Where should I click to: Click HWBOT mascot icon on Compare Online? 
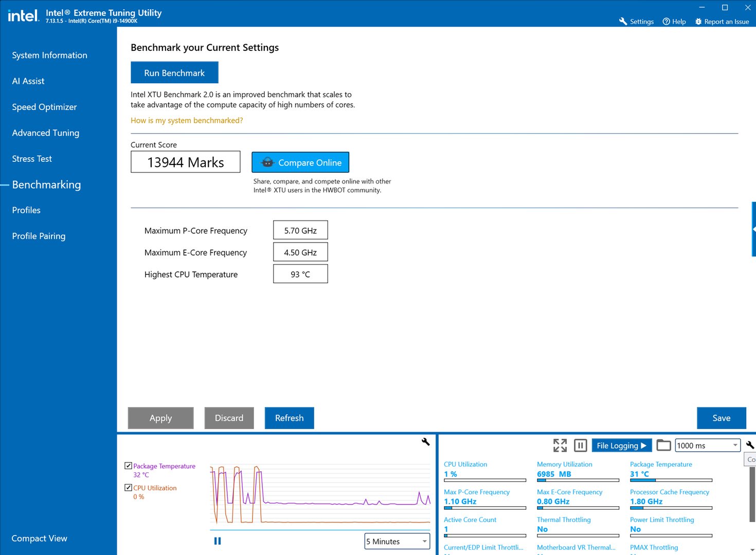click(267, 162)
